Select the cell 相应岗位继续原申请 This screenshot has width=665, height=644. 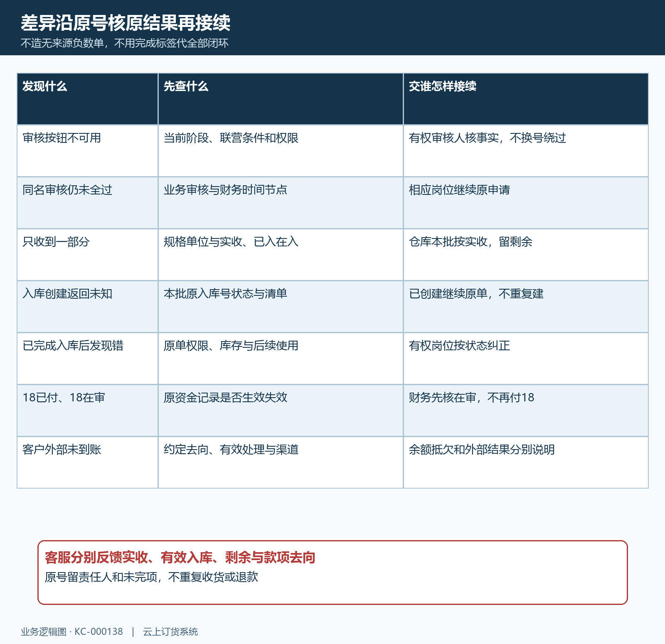tap(526, 203)
